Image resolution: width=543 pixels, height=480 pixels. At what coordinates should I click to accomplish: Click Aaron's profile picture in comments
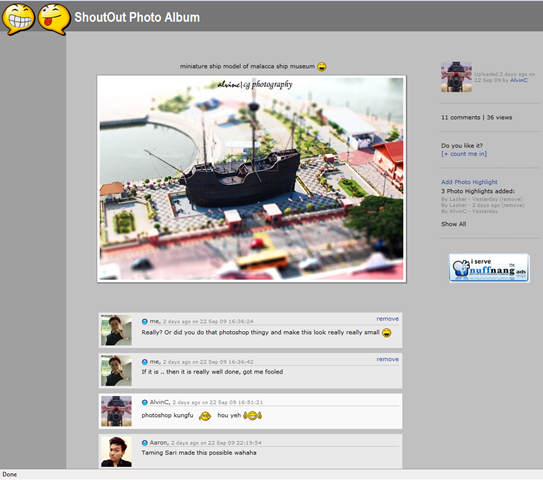point(116,452)
